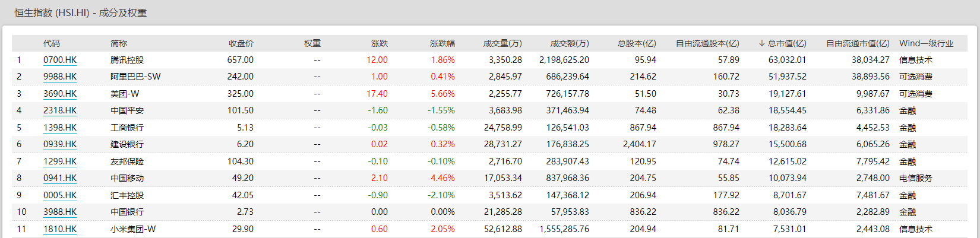Click the sort arrow beside 总市值(亿)
980x238 pixels.
(x=761, y=43)
